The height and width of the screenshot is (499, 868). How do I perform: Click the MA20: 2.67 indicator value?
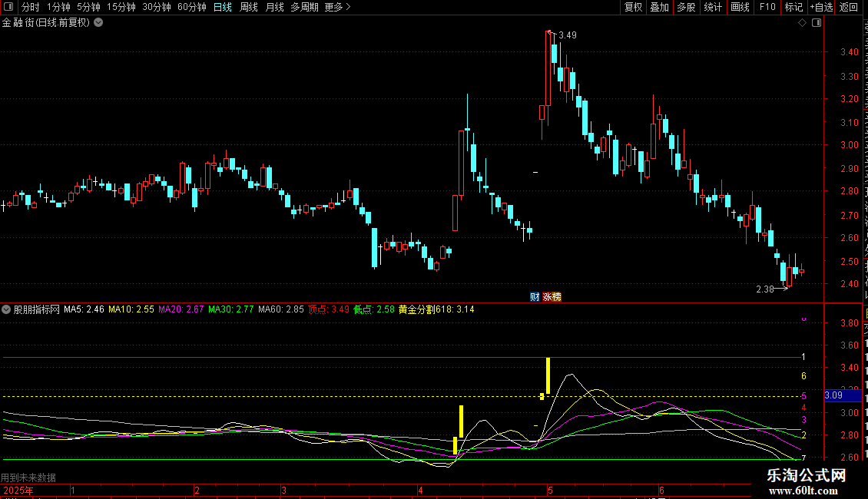pyautogui.click(x=181, y=309)
